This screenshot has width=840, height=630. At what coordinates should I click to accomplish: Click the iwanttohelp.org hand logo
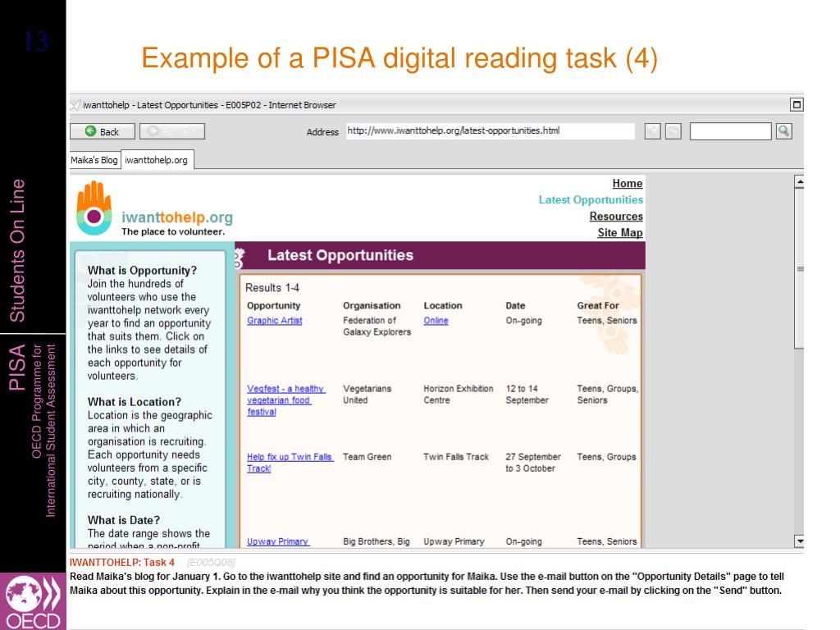(94, 208)
